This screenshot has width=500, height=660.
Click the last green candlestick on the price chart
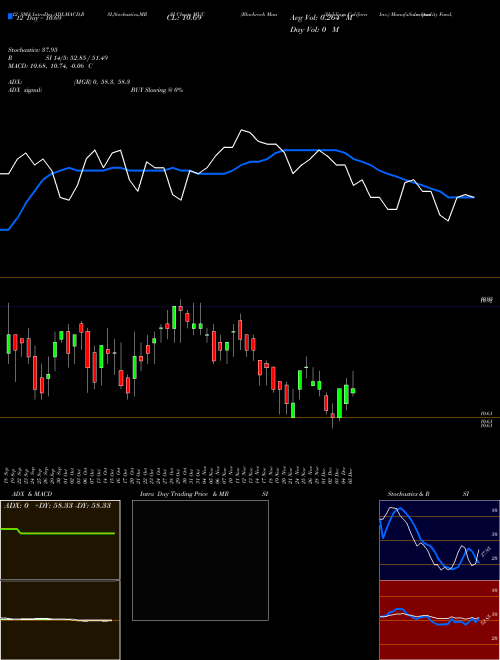[353, 391]
